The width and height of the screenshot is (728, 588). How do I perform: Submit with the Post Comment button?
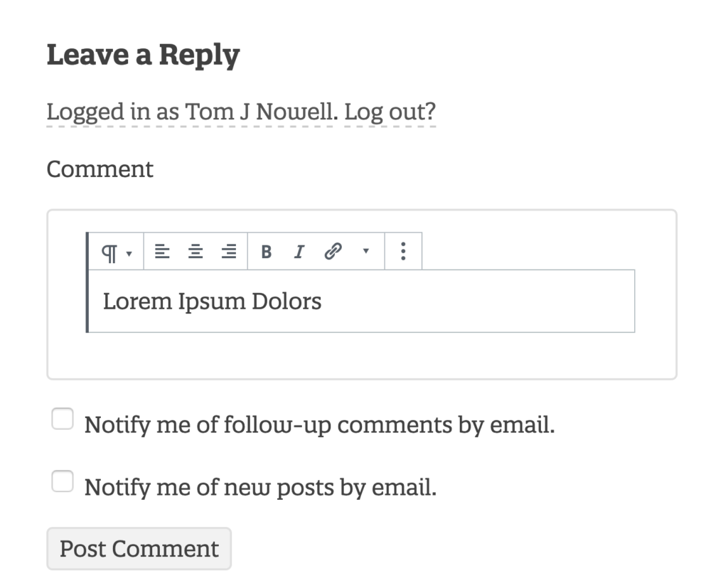(139, 548)
